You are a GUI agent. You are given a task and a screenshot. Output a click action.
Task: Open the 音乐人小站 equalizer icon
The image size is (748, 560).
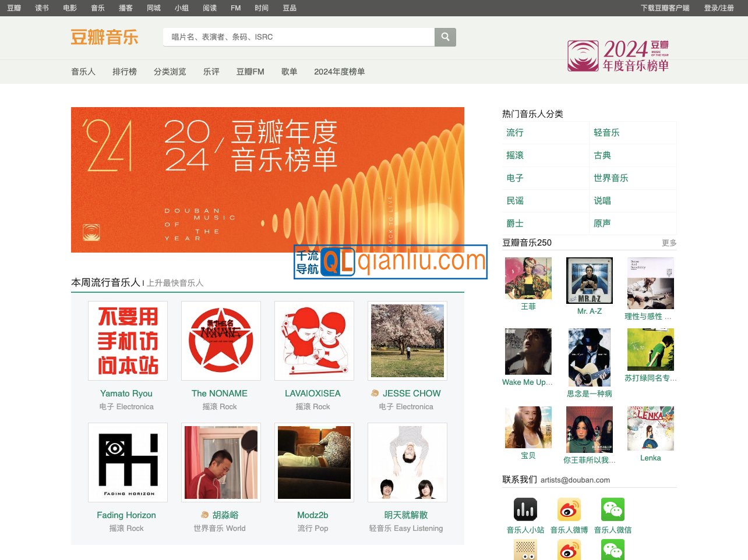pyautogui.click(x=525, y=509)
